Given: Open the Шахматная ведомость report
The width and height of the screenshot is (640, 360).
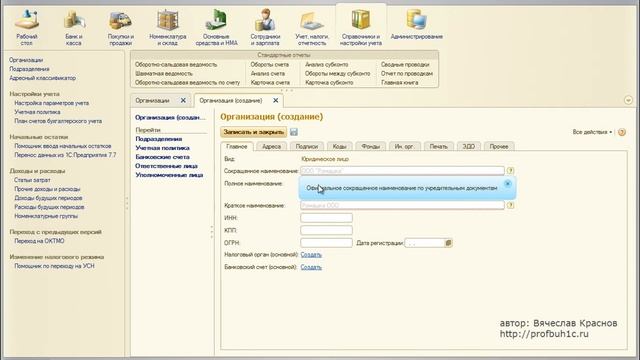Looking at the screenshot, I should click(x=164, y=73).
